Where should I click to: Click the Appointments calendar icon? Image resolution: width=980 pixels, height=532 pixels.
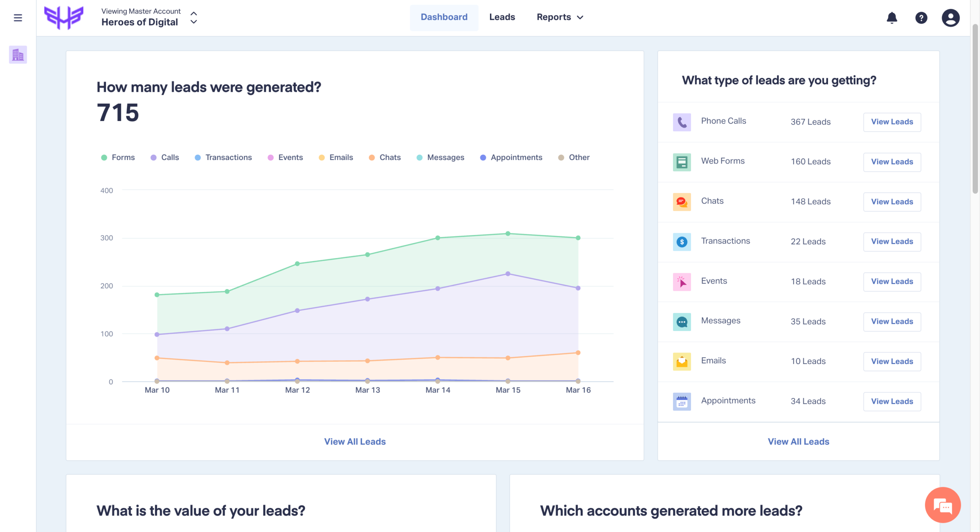coord(681,401)
